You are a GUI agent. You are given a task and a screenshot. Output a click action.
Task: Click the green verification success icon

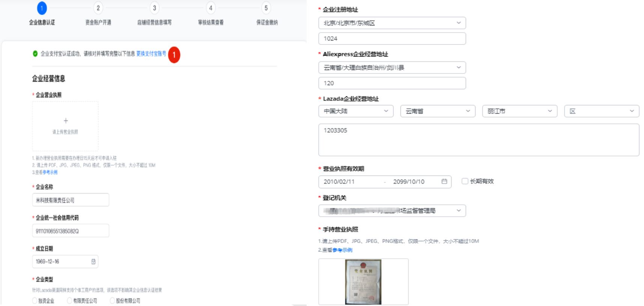pos(35,54)
